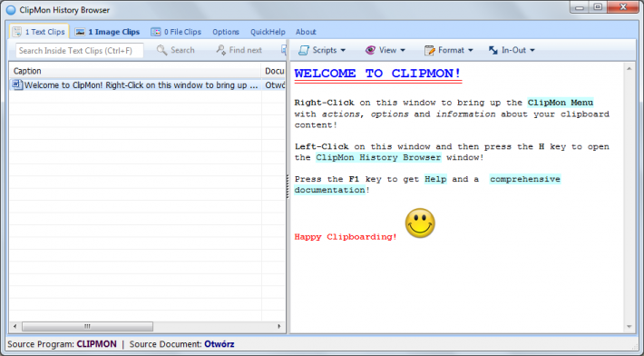This screenshot has height=356, width=644.
Task: Click the left arrow of horizontal scrollbar
Action: (15, 326)
